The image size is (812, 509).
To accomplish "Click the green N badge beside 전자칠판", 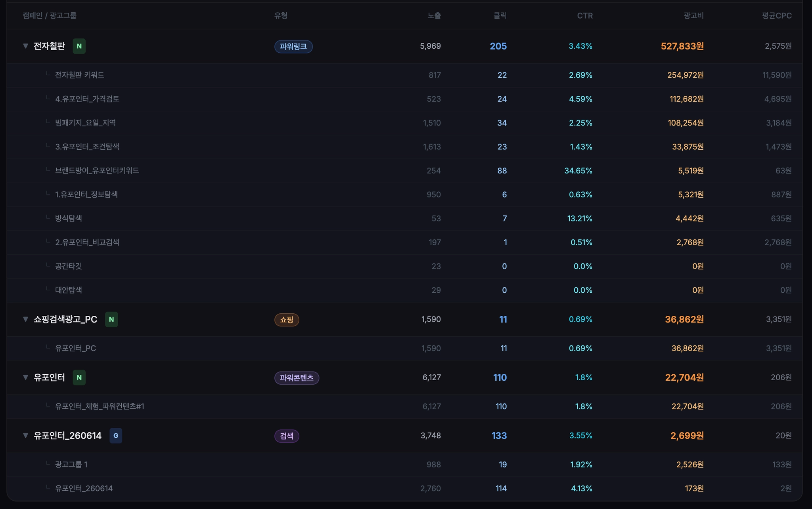I will click(x=79, y=46).
